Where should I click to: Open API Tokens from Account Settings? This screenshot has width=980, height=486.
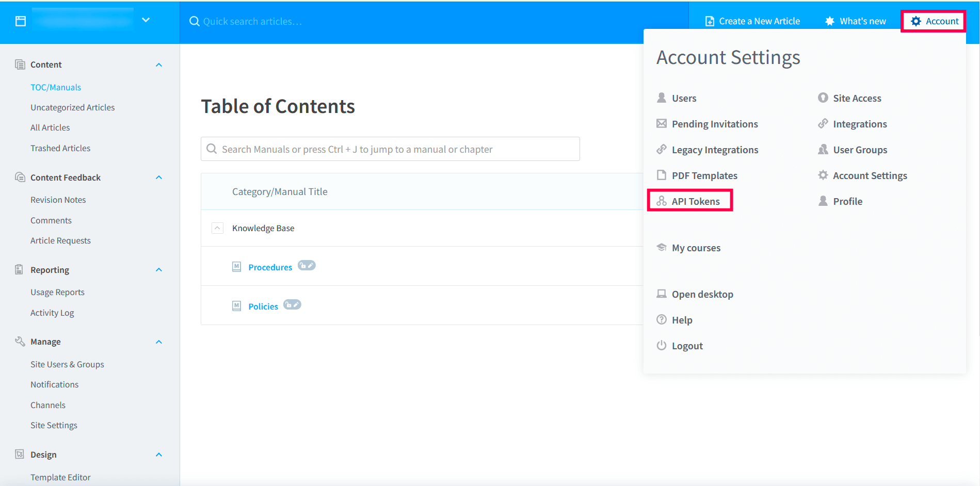695,201
